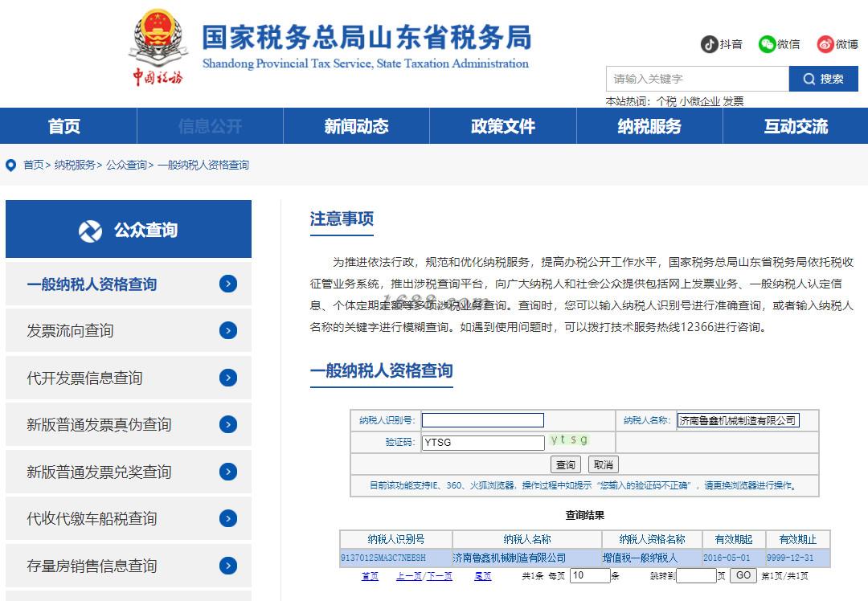Screen dimensions: 868x601
Task: Click the location pin breadcrumb icon
Action: tap(10, 165)
